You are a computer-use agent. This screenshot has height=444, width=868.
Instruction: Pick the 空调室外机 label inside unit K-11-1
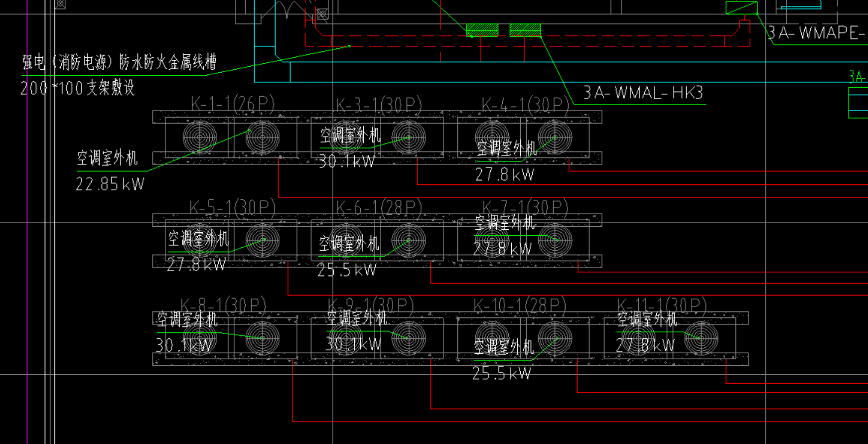point(647,319)
